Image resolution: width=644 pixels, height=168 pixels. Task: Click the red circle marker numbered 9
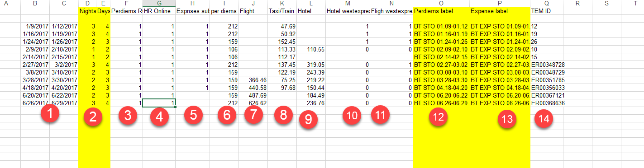tap(308, 118)
